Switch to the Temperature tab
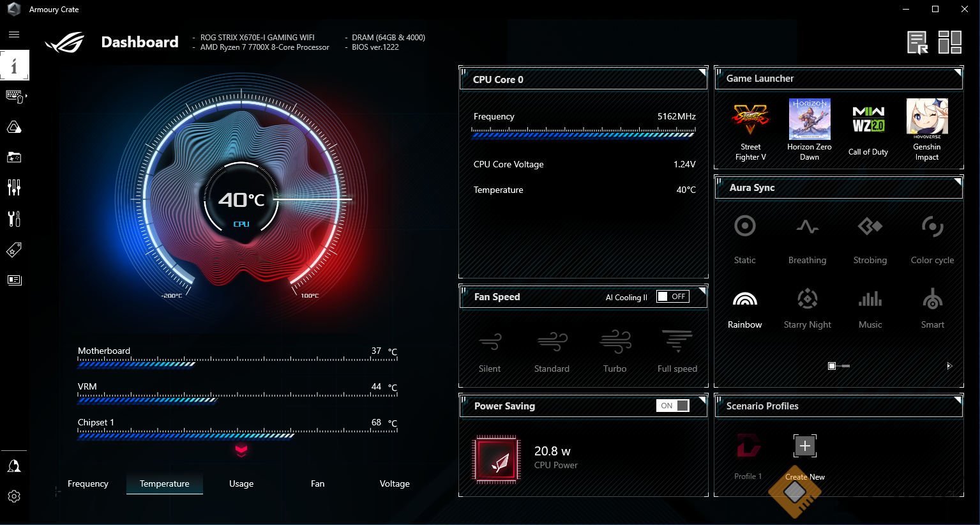The image size is (980, 525). pyautogui.click(x=165, y=483)
